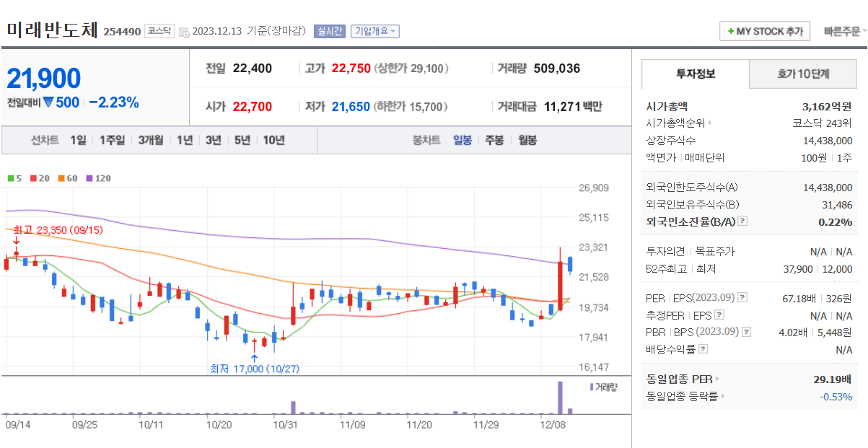The image size is (868, 448).
Task: Click the PER value 67.18배
Action: 800,297
